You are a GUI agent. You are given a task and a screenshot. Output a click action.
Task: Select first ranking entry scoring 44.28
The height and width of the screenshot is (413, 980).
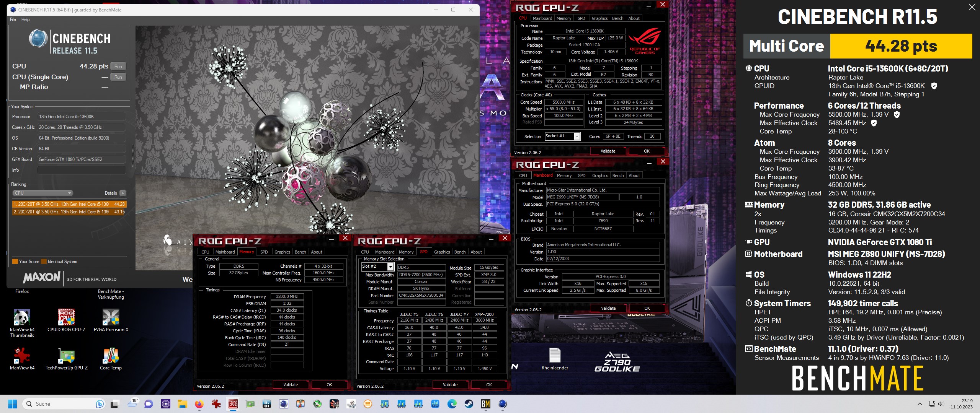tap(69, 204)
